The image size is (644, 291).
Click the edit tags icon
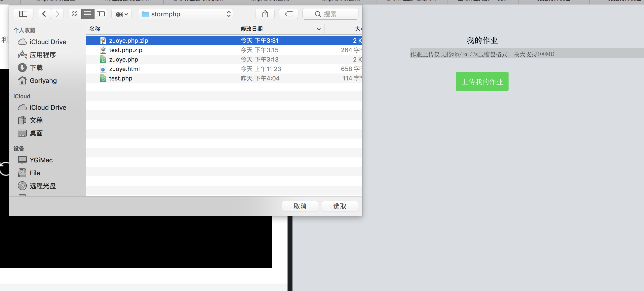[x=289, y=14]
